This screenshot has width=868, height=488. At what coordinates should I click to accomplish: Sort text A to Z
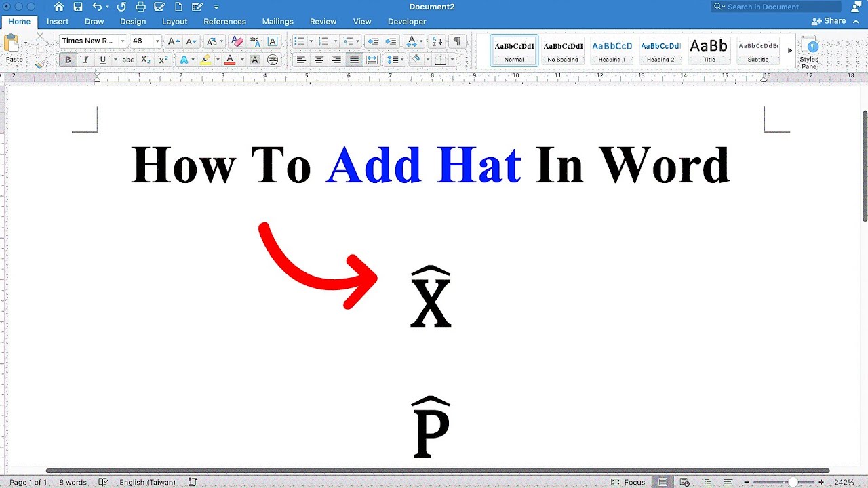point(438,41)
